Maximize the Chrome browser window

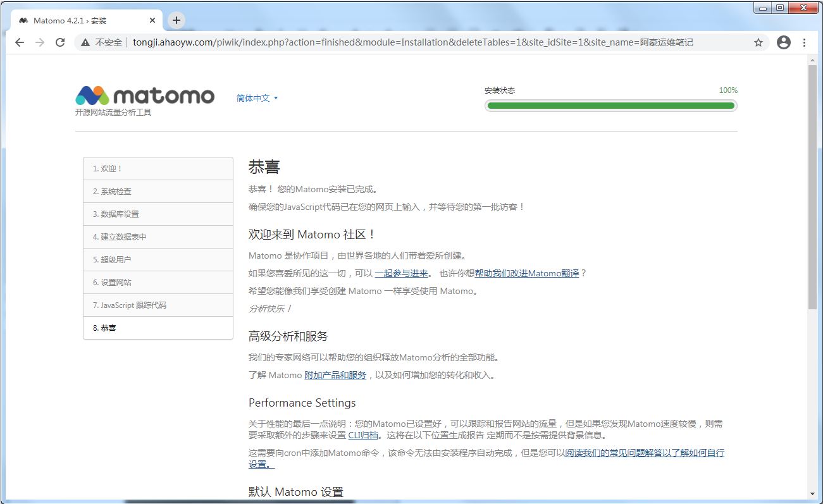(780, 8)
